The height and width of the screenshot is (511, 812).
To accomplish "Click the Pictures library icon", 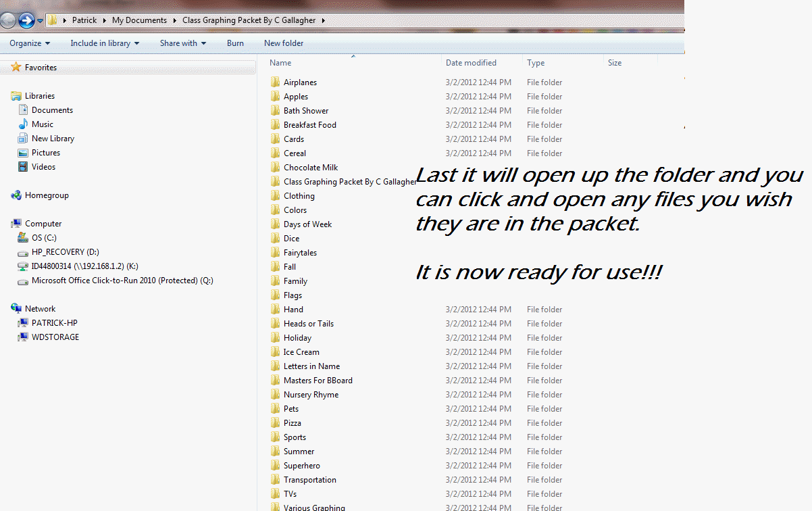I will 23,153.
